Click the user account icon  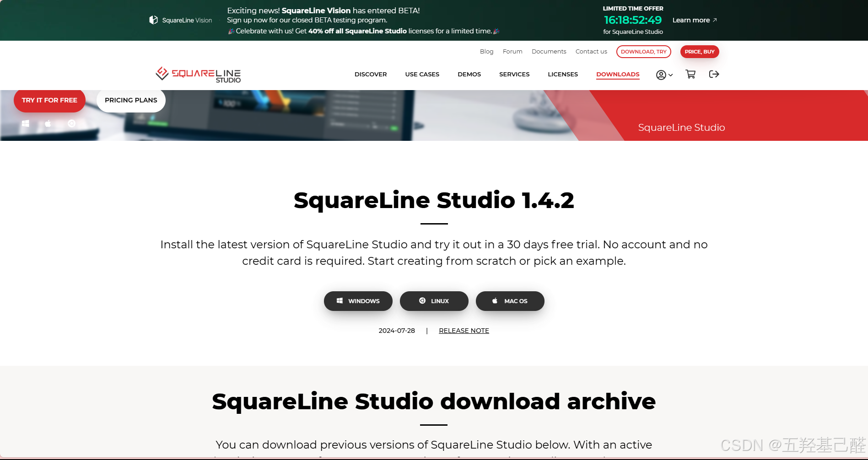pos(660,75)
